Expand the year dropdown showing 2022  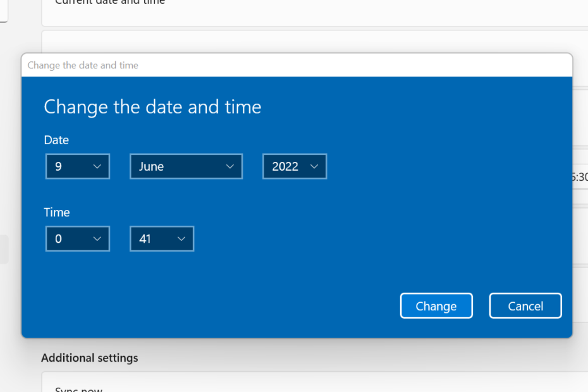click(295, 166)
